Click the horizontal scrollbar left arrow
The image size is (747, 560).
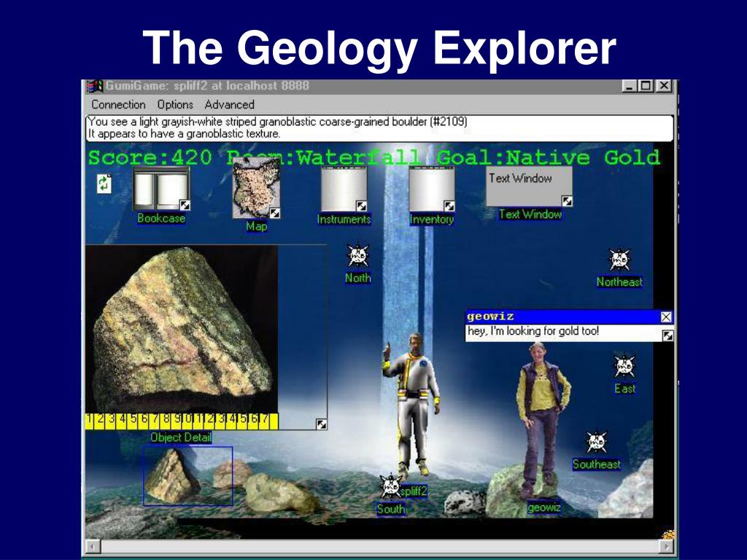pyautogui.click(x=93, y=547)
